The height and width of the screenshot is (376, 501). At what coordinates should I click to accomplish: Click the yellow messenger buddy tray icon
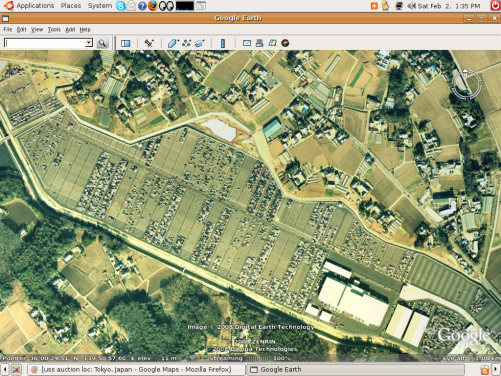[385, 6]
